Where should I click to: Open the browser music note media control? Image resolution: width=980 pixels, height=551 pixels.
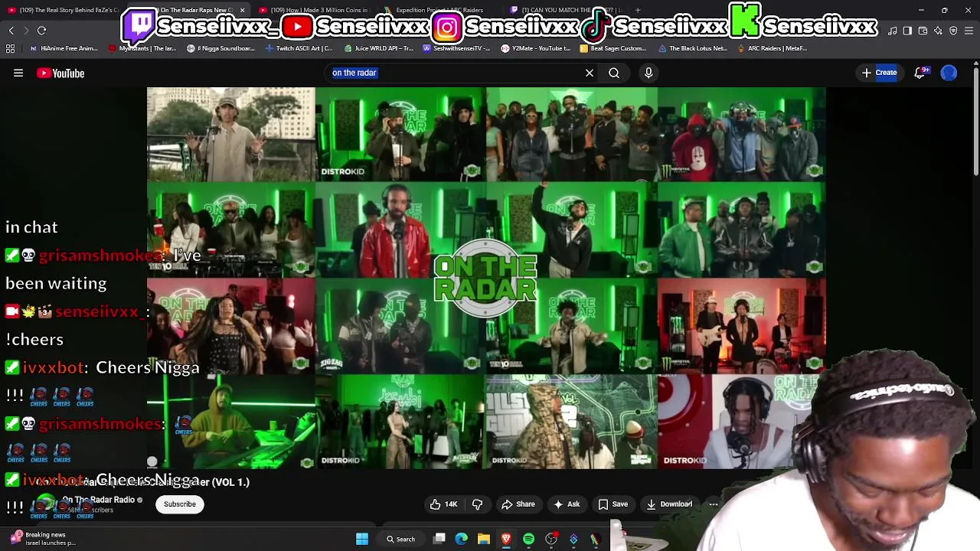[x=892, y=31]
